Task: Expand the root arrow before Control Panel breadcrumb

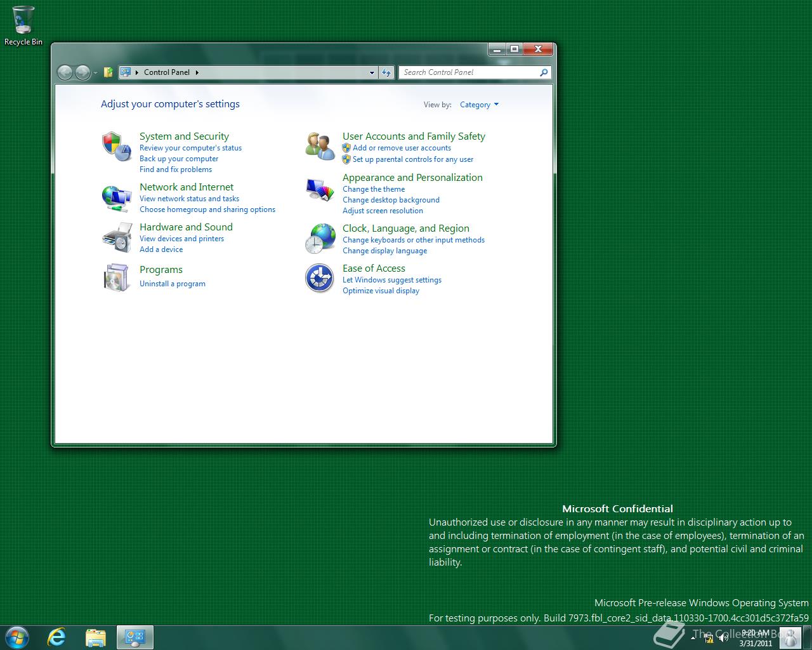Action: coord(137,72)
